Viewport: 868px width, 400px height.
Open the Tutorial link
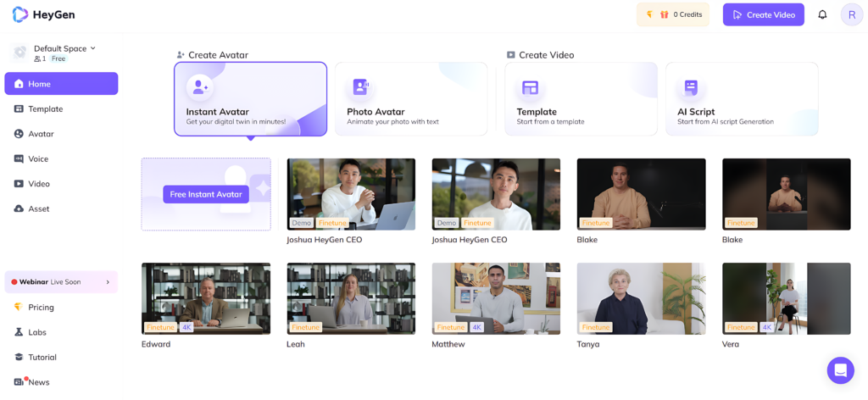click(x=42, y=358)
